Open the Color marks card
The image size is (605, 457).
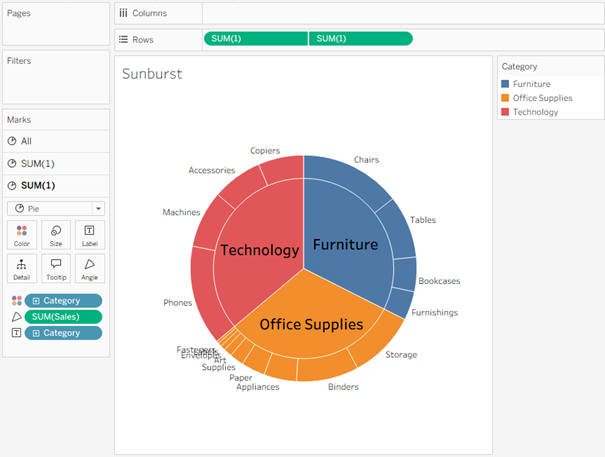pos(22,235)
